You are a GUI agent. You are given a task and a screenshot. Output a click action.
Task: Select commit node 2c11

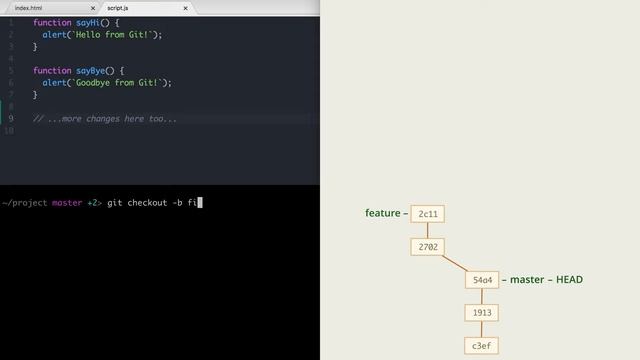pos(428,214)
